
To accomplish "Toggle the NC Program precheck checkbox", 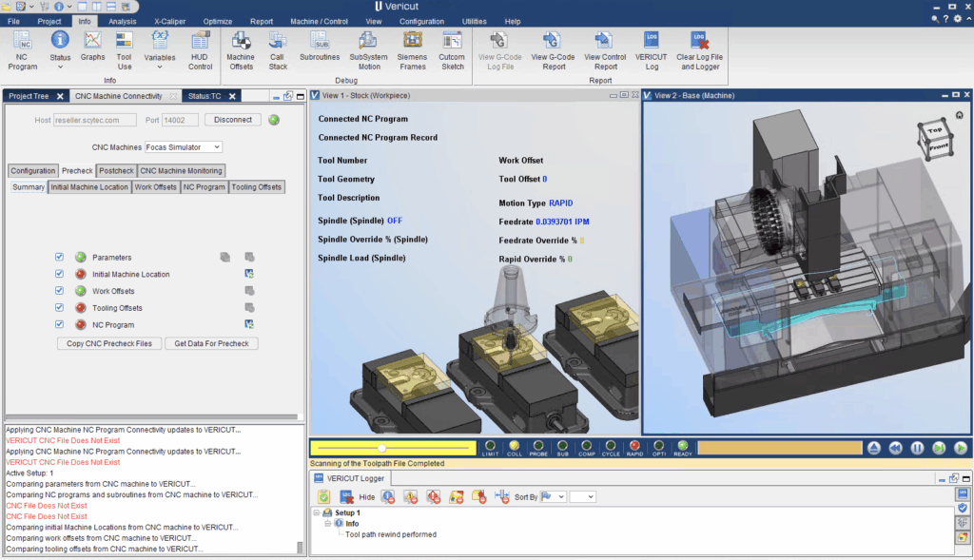I will (60, 325).
